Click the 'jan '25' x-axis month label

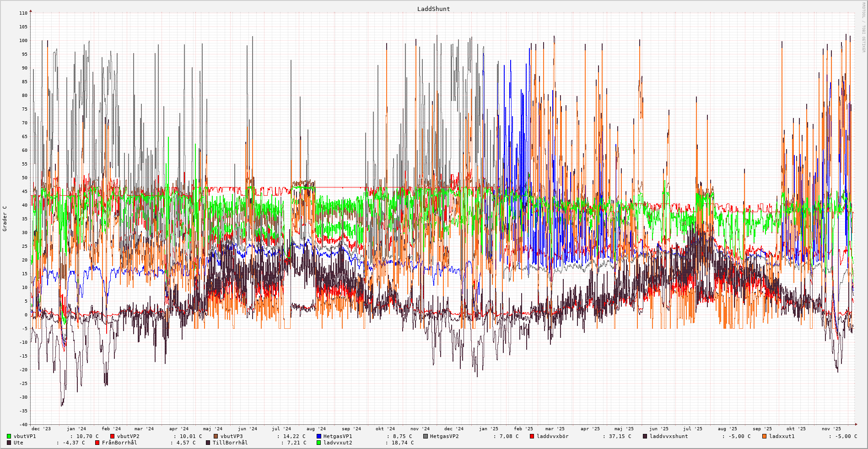tap(489, 429)
